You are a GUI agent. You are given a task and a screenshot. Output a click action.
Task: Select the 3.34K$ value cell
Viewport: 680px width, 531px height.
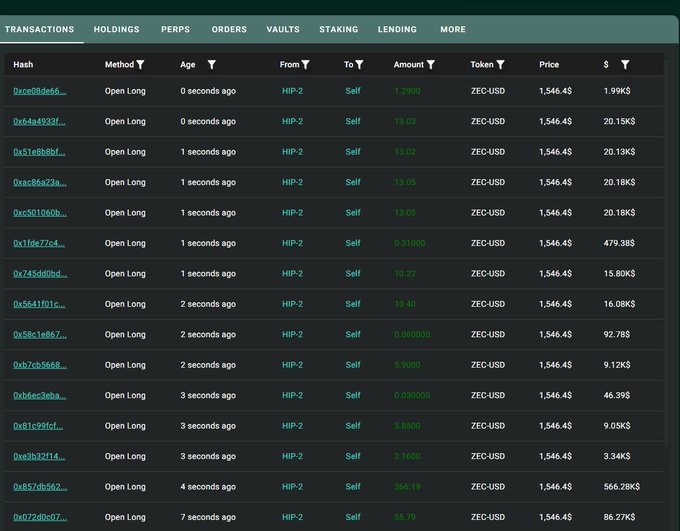[617, 456]
